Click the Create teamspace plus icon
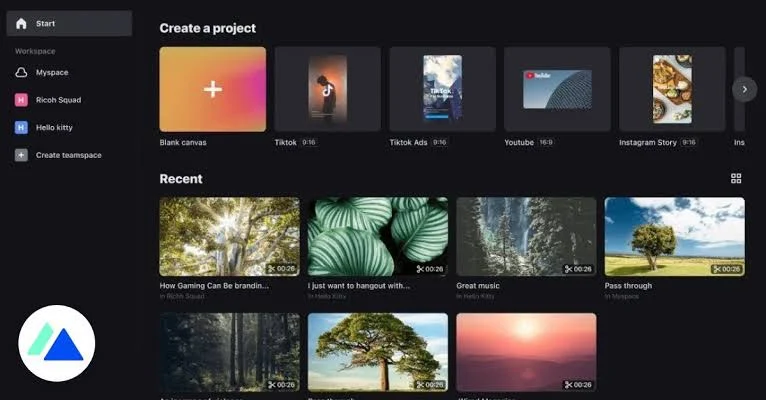 (x=21, y=155)
